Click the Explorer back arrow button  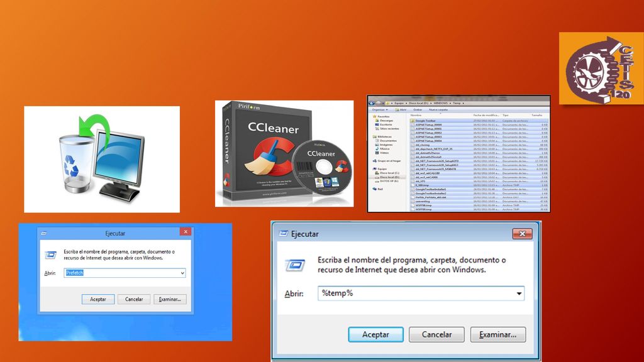372,103
